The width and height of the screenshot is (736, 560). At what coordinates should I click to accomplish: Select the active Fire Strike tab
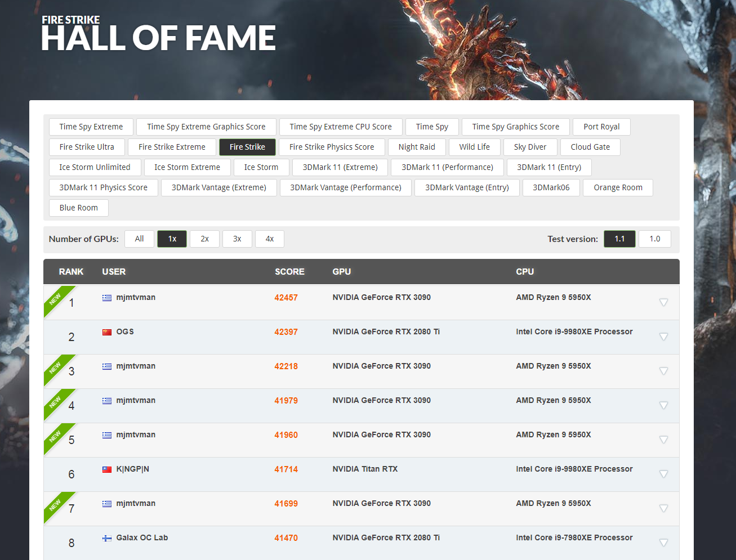[x=247, y=147]
